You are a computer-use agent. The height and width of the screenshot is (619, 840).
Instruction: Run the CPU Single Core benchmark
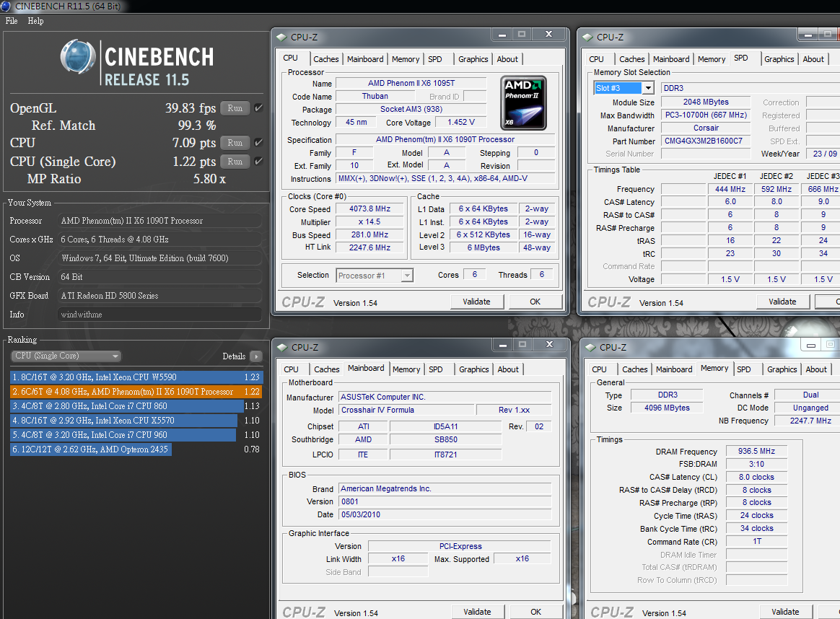(235, 161)
